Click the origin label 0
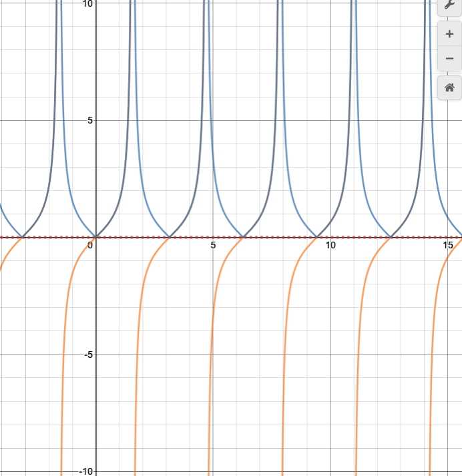462x476 pixels. (90, 246)
